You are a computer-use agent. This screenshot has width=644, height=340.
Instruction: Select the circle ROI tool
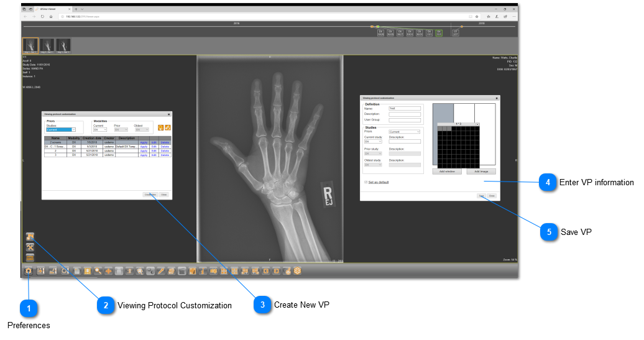tap(65, 271)
